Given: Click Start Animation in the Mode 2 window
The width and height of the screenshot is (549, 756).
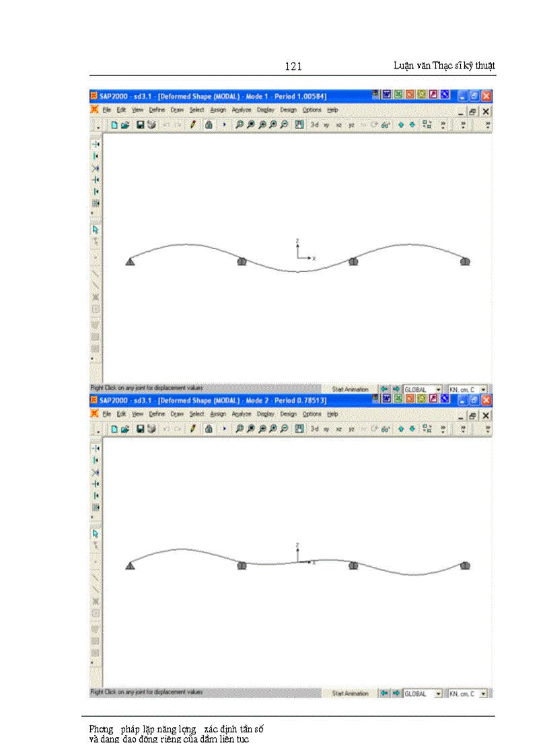Looking at the screenshot, I should click(x=350, y=693).
